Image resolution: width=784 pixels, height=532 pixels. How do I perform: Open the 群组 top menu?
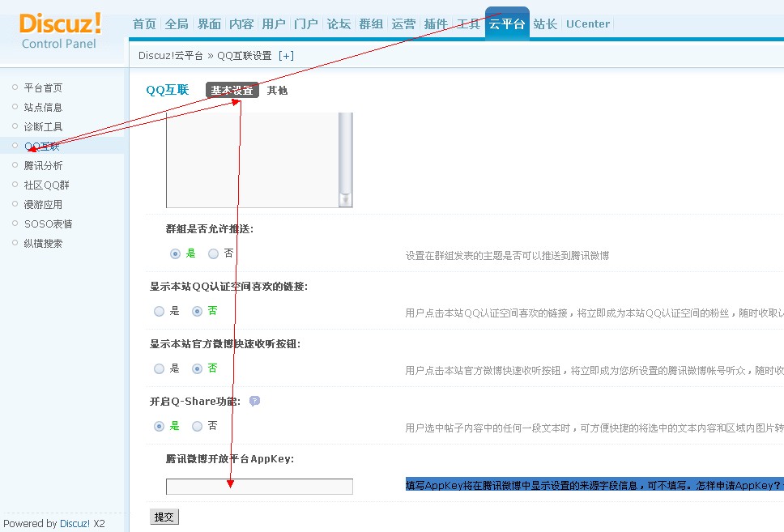click(371, 23)
